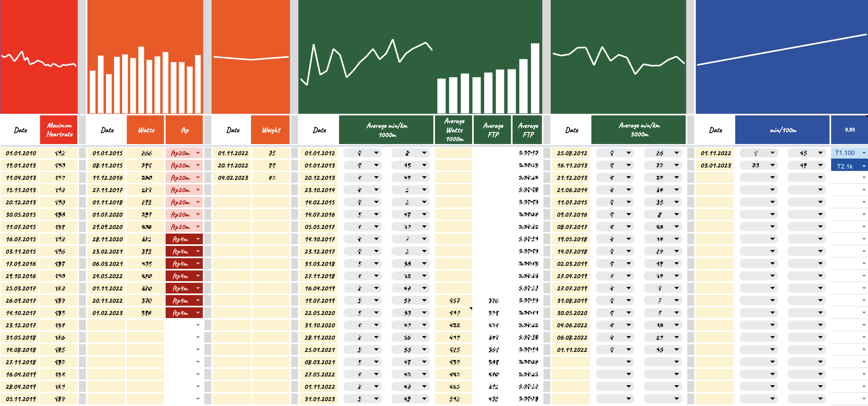Open empty ftp dropdown under 01.02.2023 row
868x406 pixels.
pyautogui.click(x=198, y=325)
